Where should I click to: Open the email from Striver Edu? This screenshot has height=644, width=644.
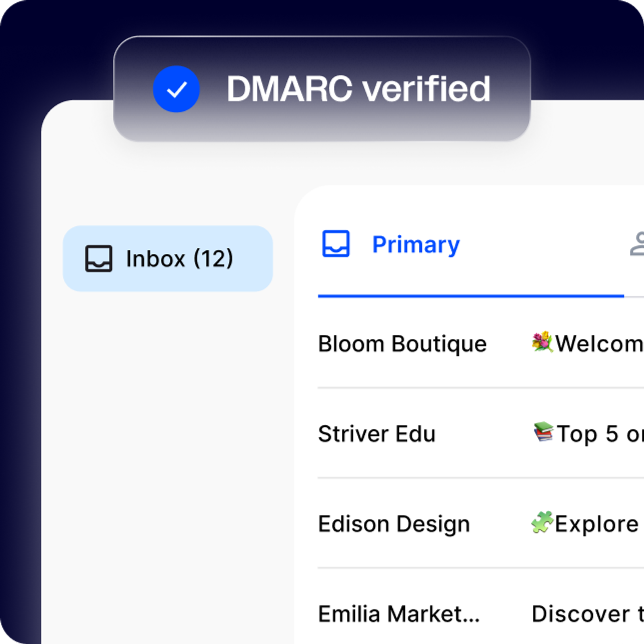click(377, 434)
